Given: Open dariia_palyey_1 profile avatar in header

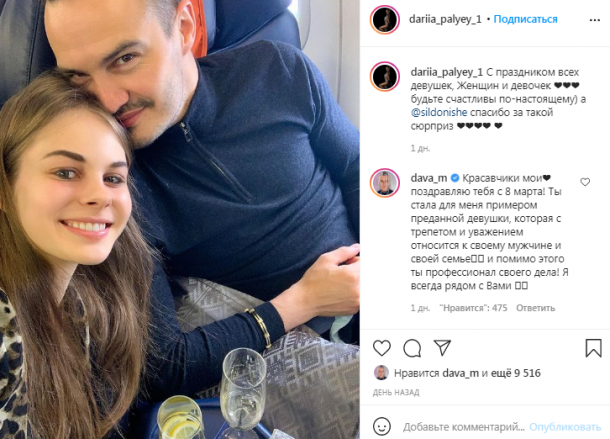Looking at the screenshot, I should coord(385,19).
